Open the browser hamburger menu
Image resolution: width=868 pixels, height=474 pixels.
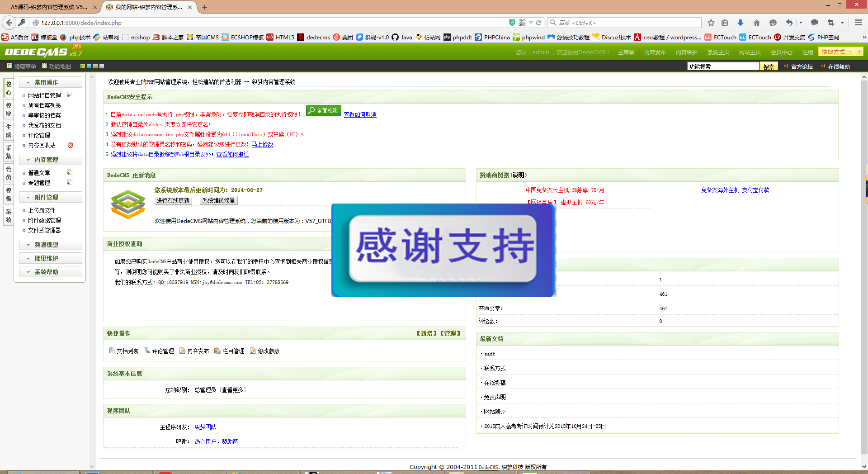point(858,23)
